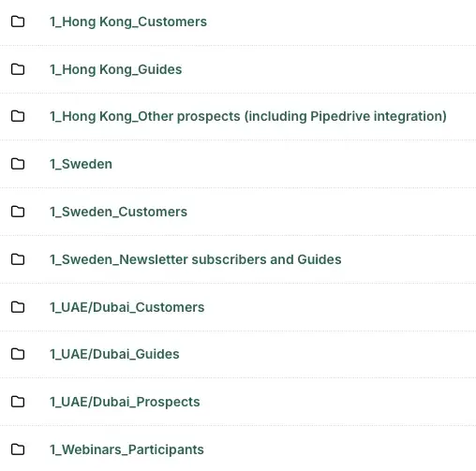
Task: Click the folder icon beside 1_UAE/Dubai_Guides
Action: pos(18,354)
